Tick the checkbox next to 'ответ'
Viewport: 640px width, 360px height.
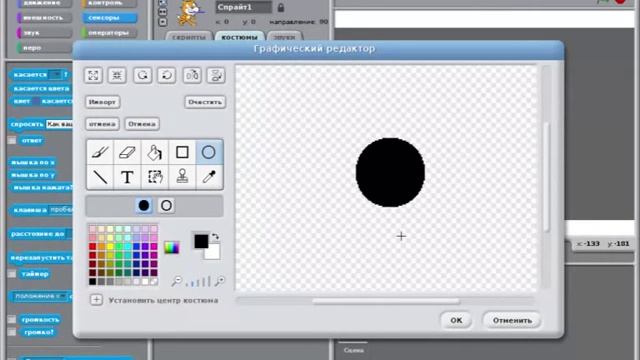point(12,140)
